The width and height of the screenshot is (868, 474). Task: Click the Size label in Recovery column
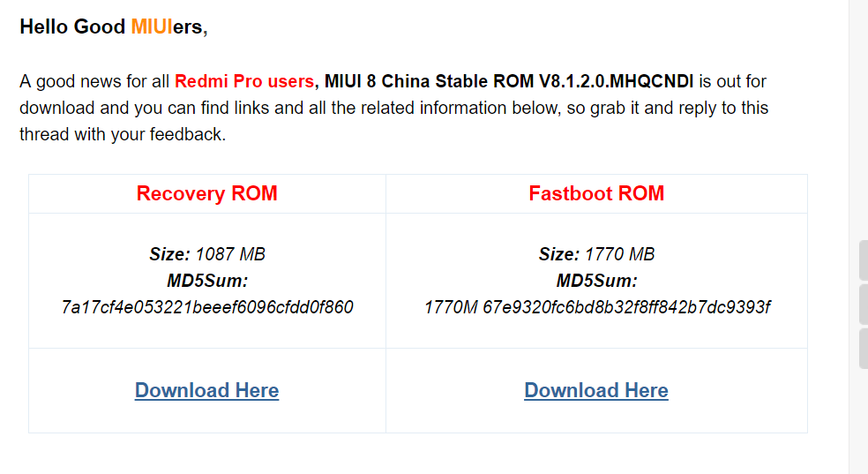[169, 254]
